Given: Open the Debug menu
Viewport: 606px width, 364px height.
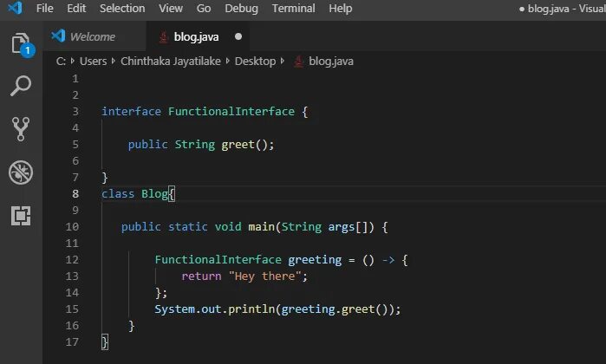Looking at the screenshot, I should 242,8.
